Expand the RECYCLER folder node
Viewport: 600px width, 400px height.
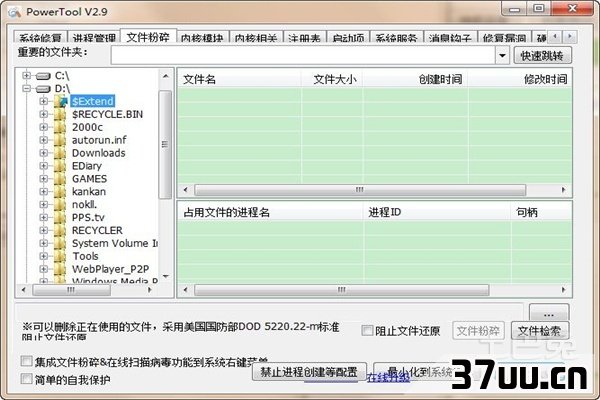tap(44, 230)
